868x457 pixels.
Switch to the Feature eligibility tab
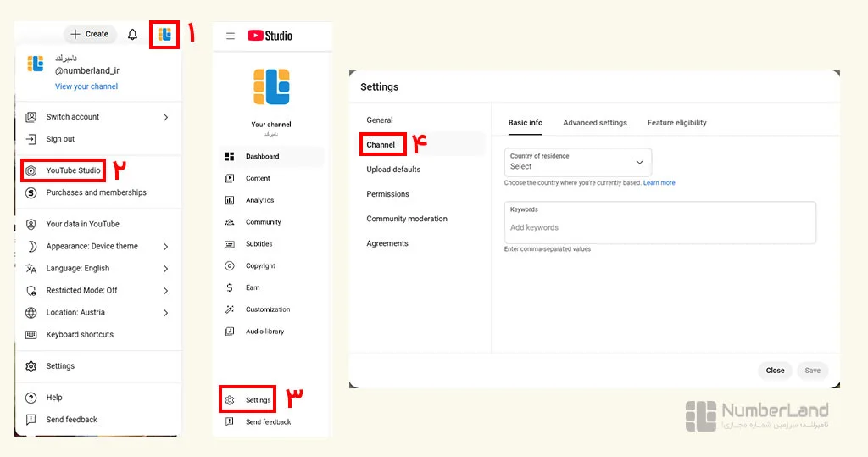pyautogui.click(x=677, y=123)
